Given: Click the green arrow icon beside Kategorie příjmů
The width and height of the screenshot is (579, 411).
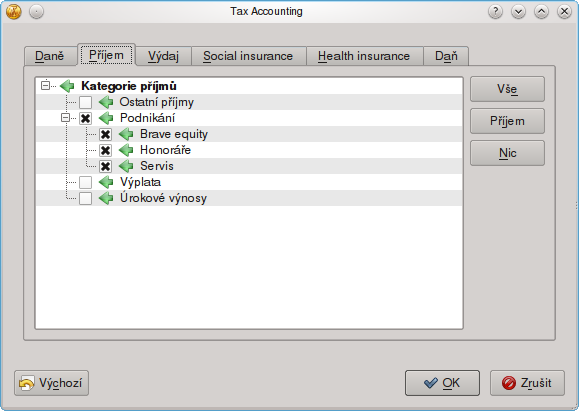Looking at the screenshot, I should tap(67, 86).
